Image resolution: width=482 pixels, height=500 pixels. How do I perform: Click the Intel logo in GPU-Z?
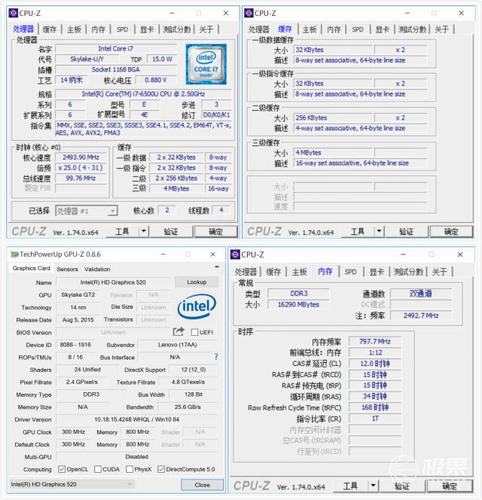click(197, 306)
